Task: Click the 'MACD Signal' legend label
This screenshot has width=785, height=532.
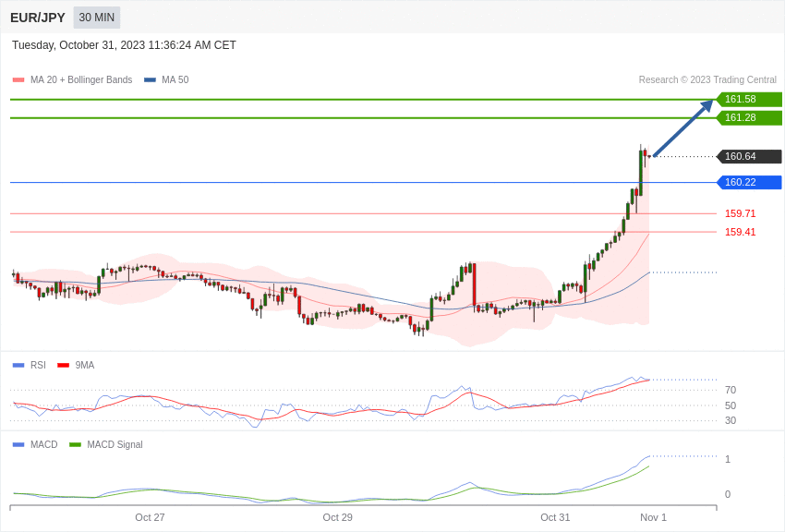Action: 115,444
